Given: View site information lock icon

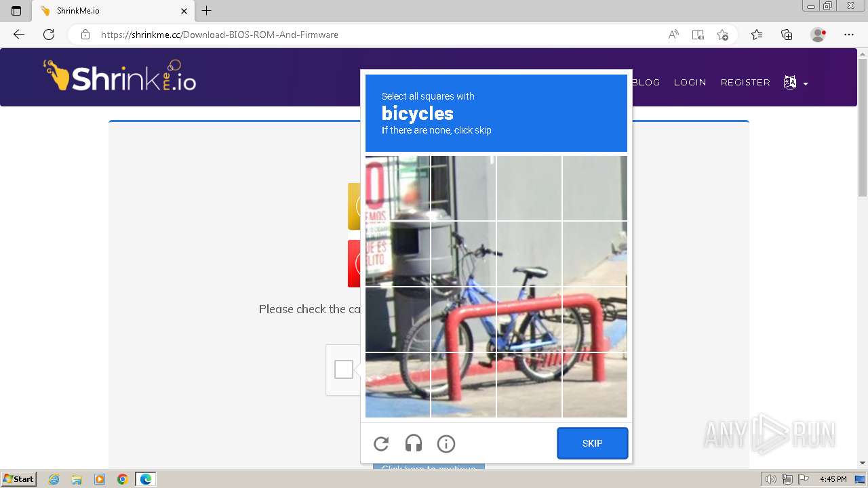Looking at the screenshot, I should (x=85, y=35).
